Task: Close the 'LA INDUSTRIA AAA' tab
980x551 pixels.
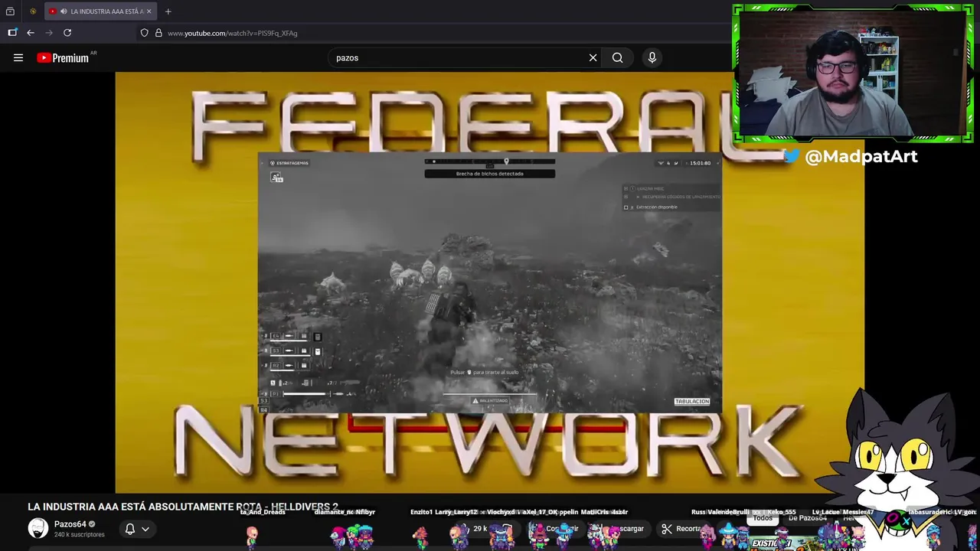Action: click(x=149, y=11)
